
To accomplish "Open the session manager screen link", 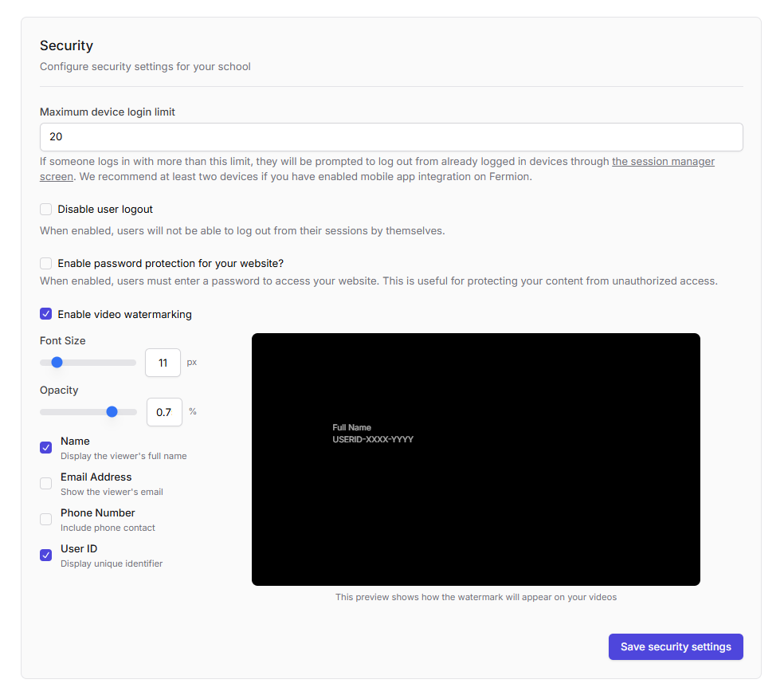I will (663, 162).
